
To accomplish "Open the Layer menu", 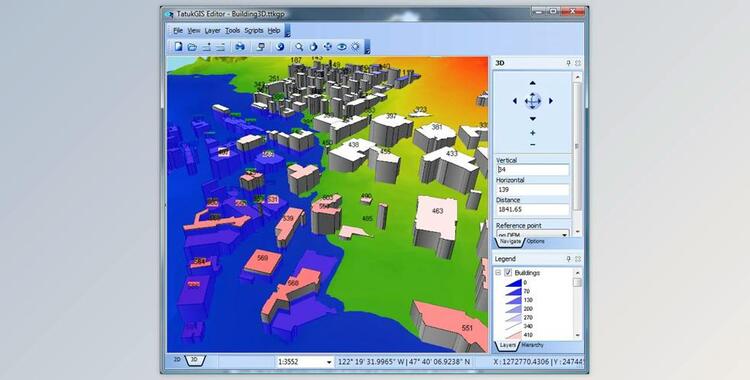I will coord(212,31).
